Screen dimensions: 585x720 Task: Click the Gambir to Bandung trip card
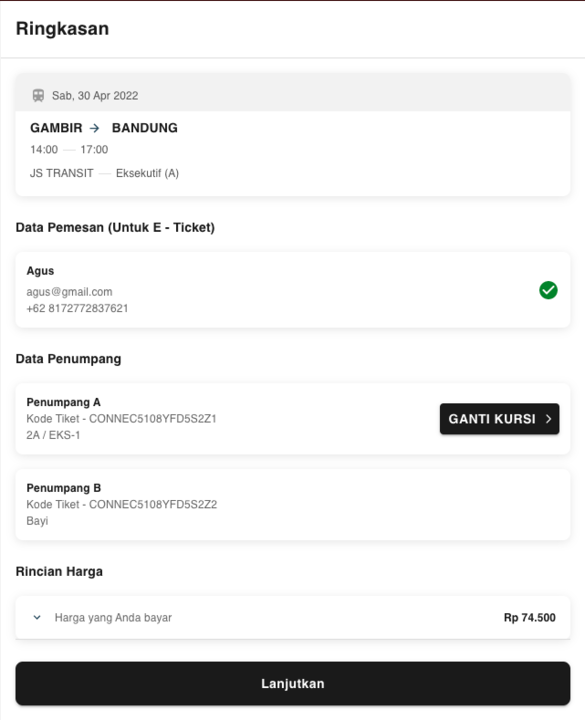(x=293, y=135)
